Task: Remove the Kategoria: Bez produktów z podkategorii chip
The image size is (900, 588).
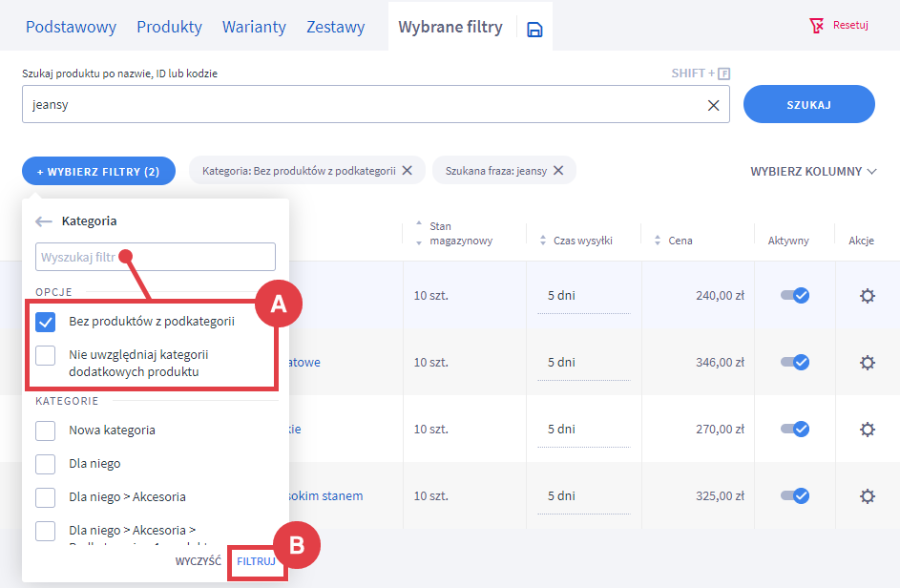Action: pyautogui.click(x=407, y=171)
